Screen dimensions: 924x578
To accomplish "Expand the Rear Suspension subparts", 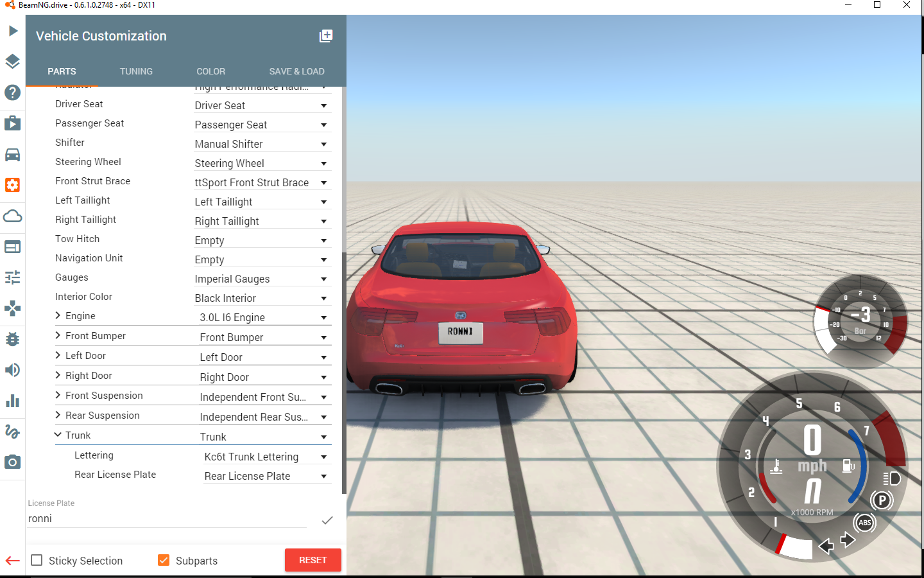I will click(x=58, y=415).
